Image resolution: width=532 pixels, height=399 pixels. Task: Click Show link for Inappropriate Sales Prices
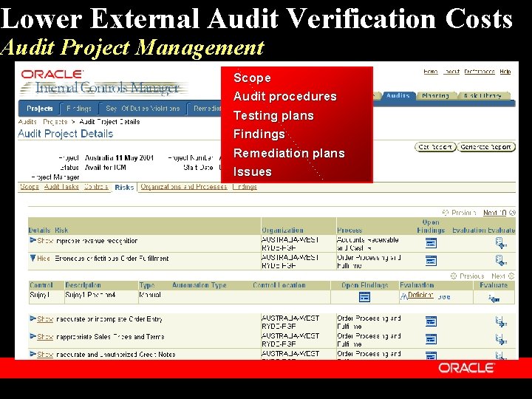tap(45, 337)
